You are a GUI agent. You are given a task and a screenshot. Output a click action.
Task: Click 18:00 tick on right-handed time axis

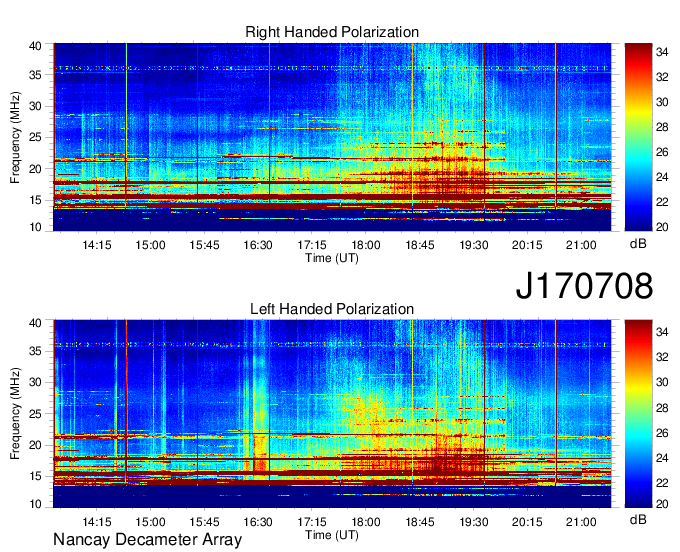(x=366, y=245)
